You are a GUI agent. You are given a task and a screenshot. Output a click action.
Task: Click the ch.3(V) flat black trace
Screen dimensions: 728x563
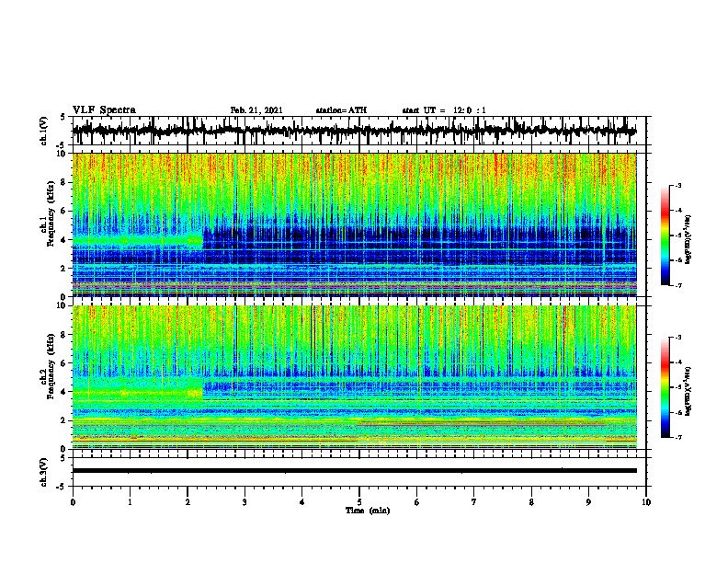[x=355, y=471]
